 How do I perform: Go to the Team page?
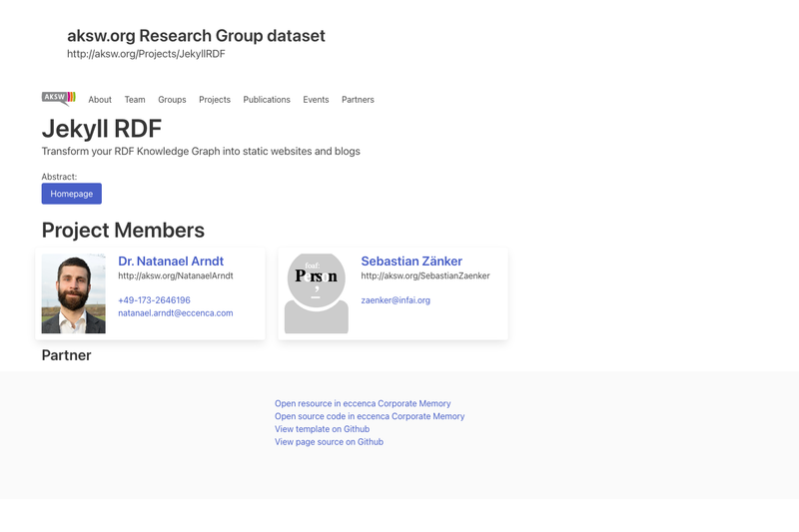135,100
